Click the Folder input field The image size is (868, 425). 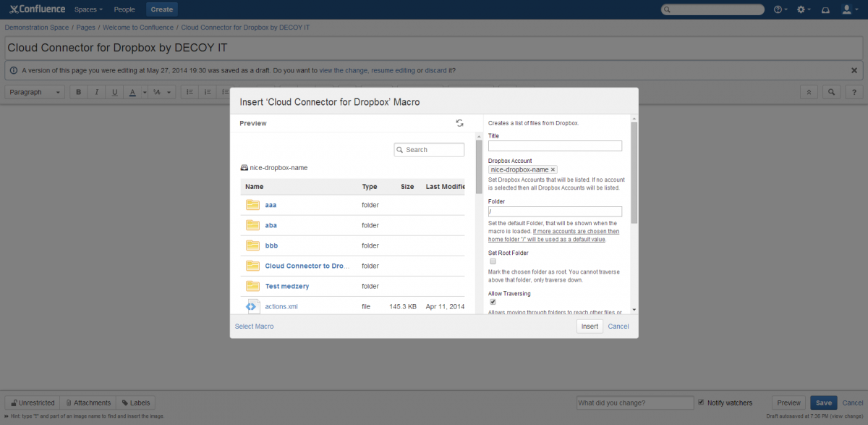pos(556,211)
